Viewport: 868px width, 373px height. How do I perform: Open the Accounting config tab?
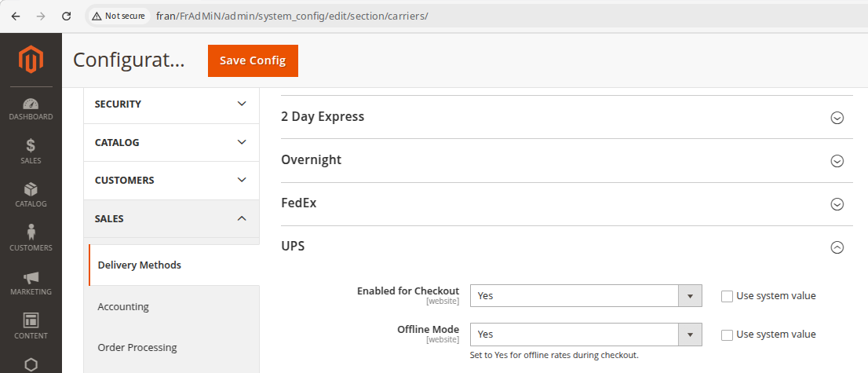pyautogui.click(x=123, y=307)
